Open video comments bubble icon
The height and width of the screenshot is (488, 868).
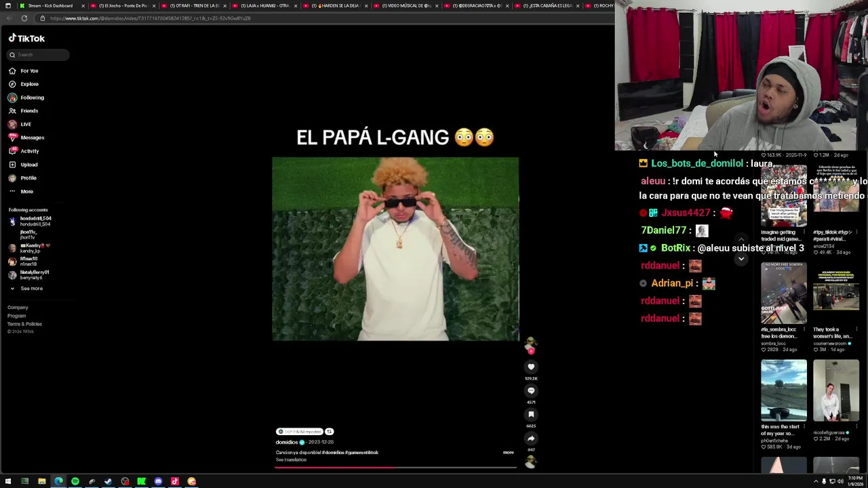point(531,390)
